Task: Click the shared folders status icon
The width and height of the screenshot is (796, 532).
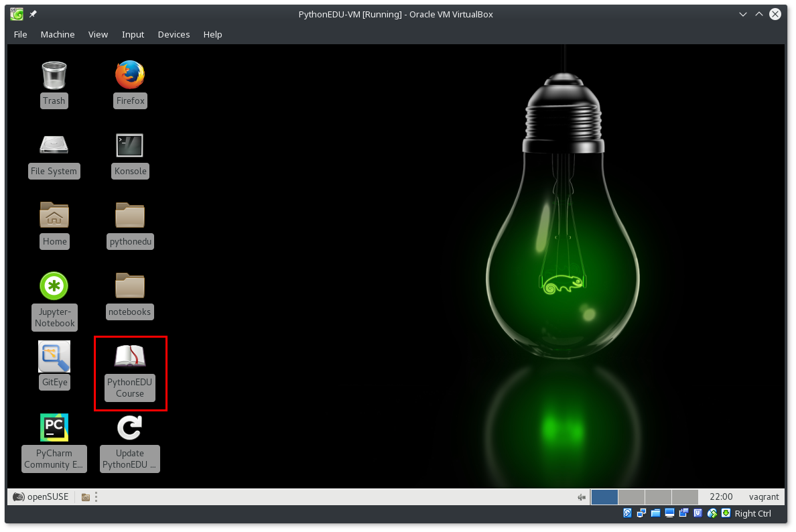Action: click(655, 513)
